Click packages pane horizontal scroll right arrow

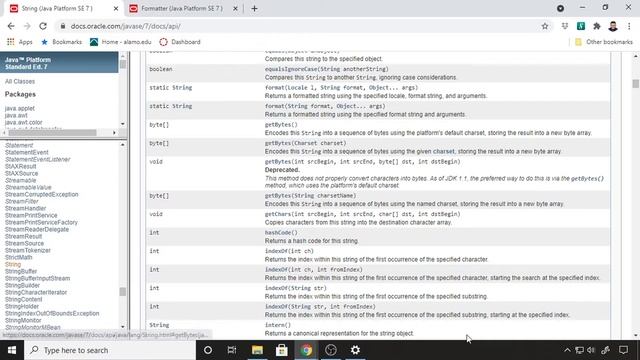(x=114, y=133)
